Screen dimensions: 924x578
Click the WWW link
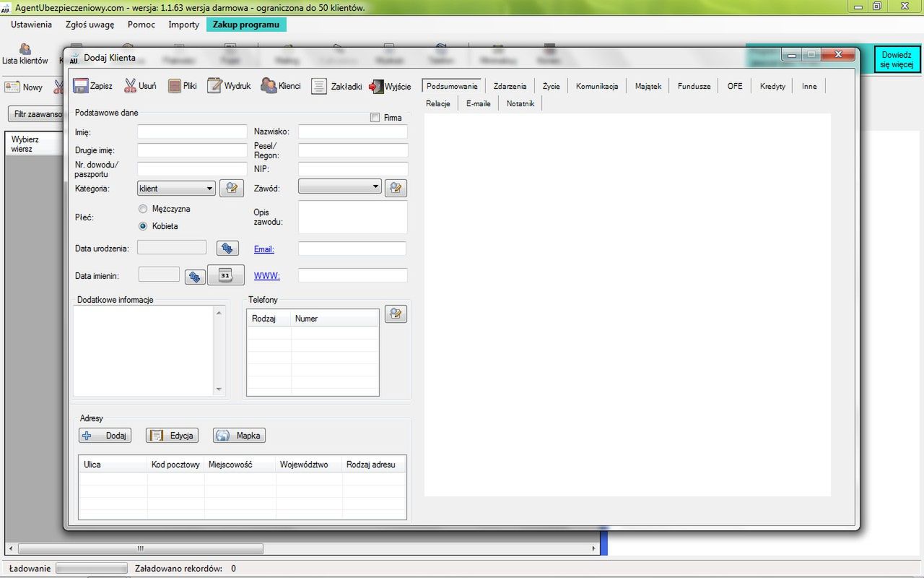tap(267, 276)
